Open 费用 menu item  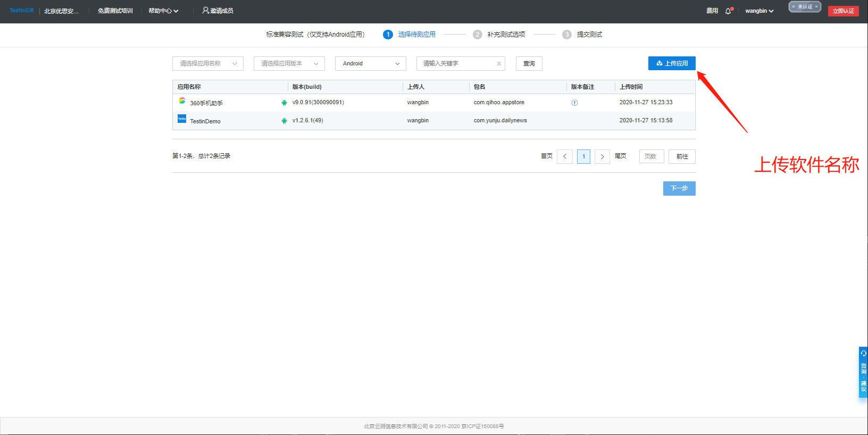pyautogui.click(x=712, y=11)
